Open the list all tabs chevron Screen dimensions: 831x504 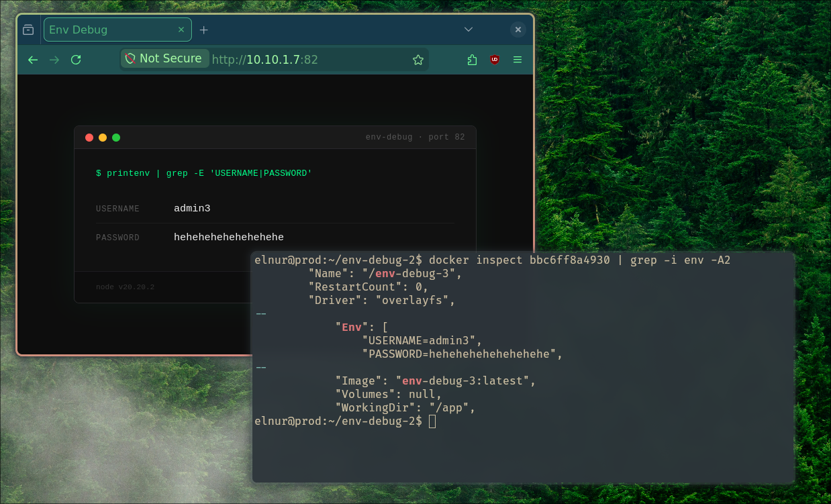point(469,30)
